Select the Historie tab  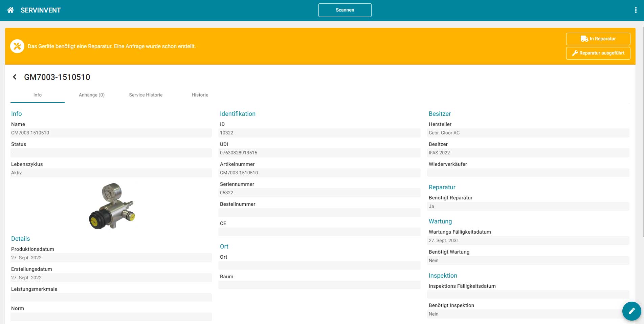[200, 95]
